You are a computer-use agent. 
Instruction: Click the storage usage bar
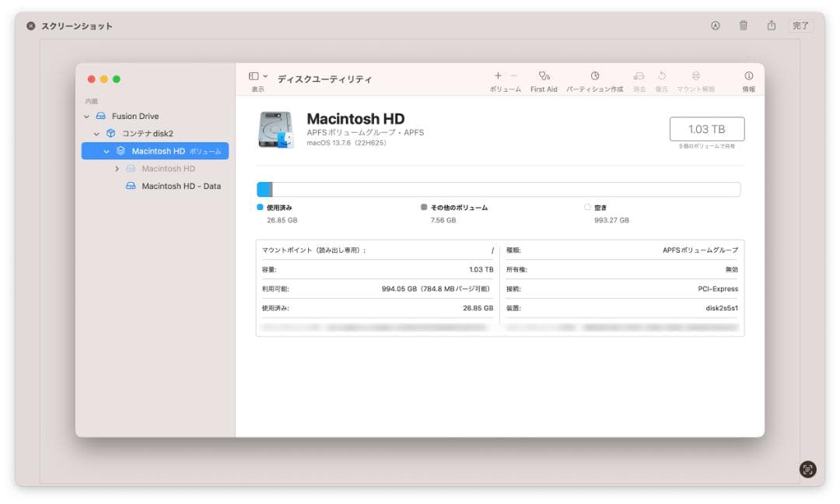pyautogui.click(x=498, y=188)
